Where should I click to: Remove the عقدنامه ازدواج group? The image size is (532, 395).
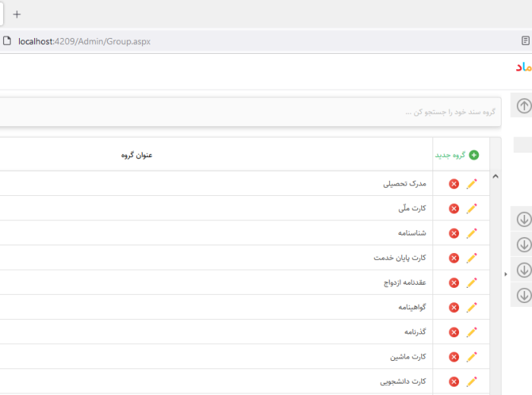(454, 283)
